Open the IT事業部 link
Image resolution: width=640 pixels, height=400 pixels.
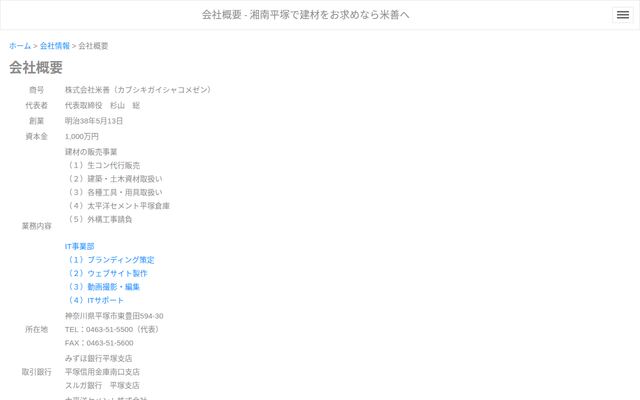80,247
